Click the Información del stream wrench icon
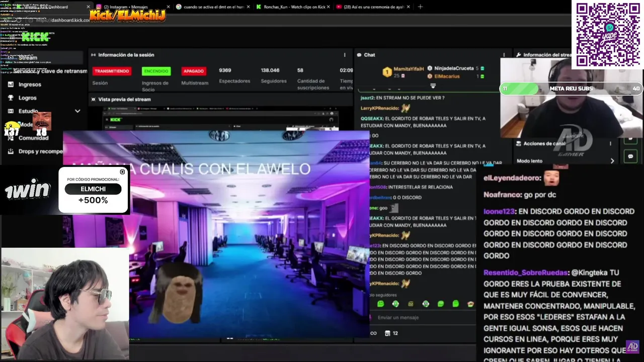Screen dimensions: 644x362 click(x=518, y=55)
